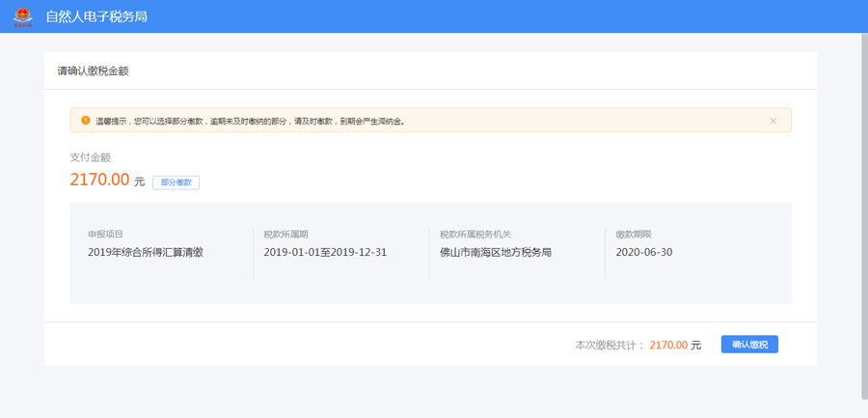Click the 税款所属期 column label
Image resolution: width=868 pixels, height=418 pixels.
285,234
